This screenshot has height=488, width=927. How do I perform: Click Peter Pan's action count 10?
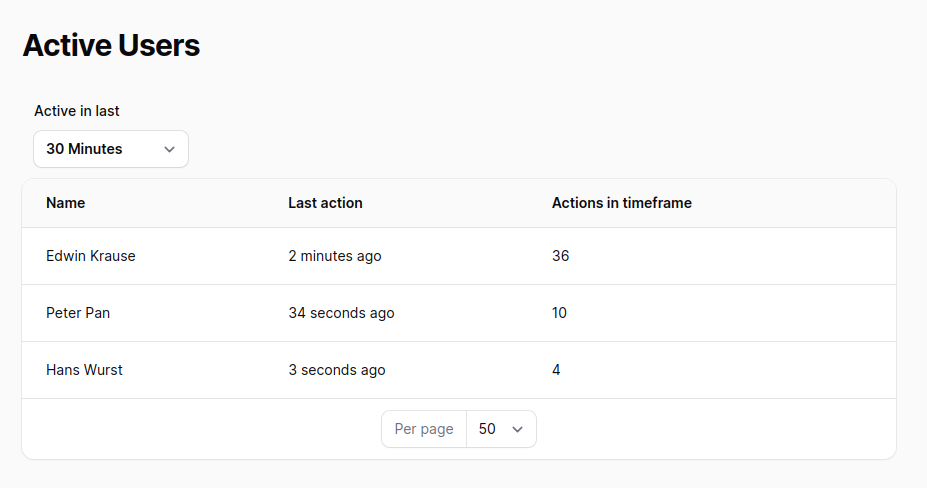click(x=559, y=313)
